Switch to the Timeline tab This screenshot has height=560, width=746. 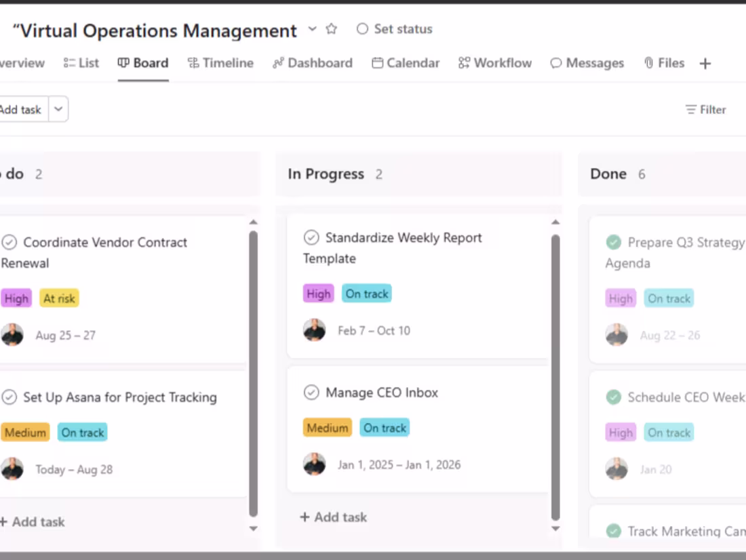[x=220, y=62]
